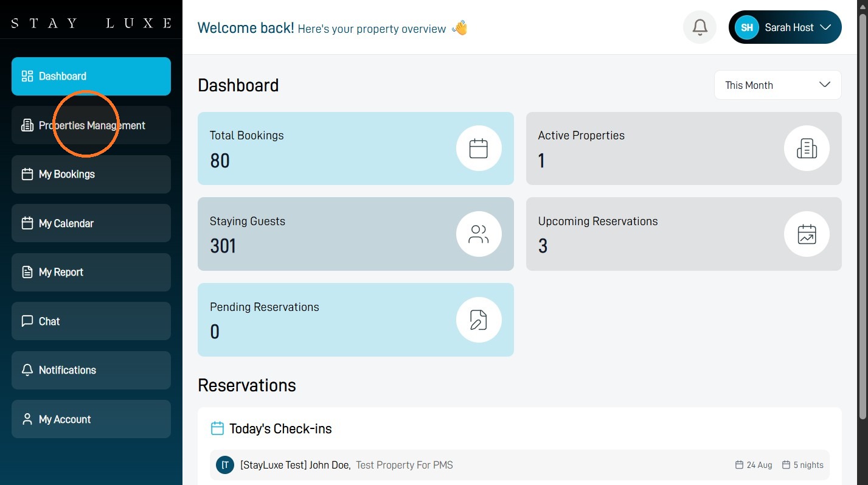Click the My Report document icon
This screenshot has width=868, height=485.
pyautogui.click(x=27, y=272)
